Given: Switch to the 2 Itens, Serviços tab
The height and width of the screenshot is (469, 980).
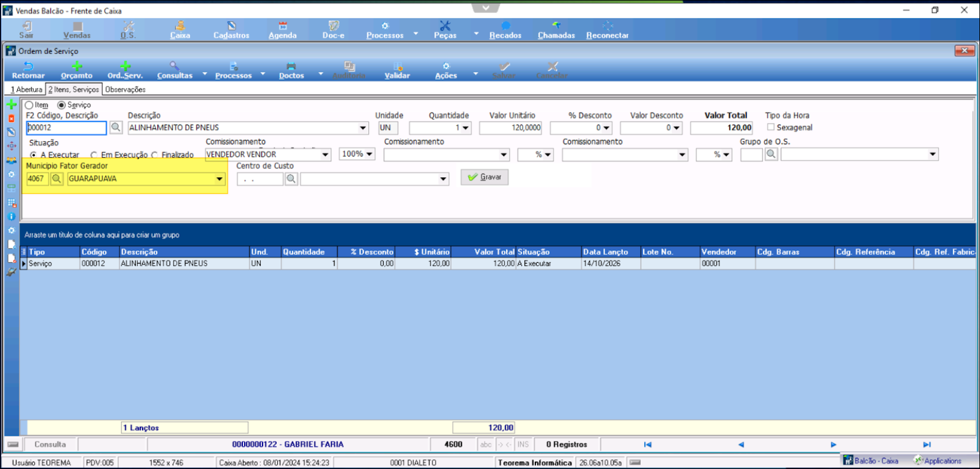Looking at the screenshot, I should click(74, 89).
